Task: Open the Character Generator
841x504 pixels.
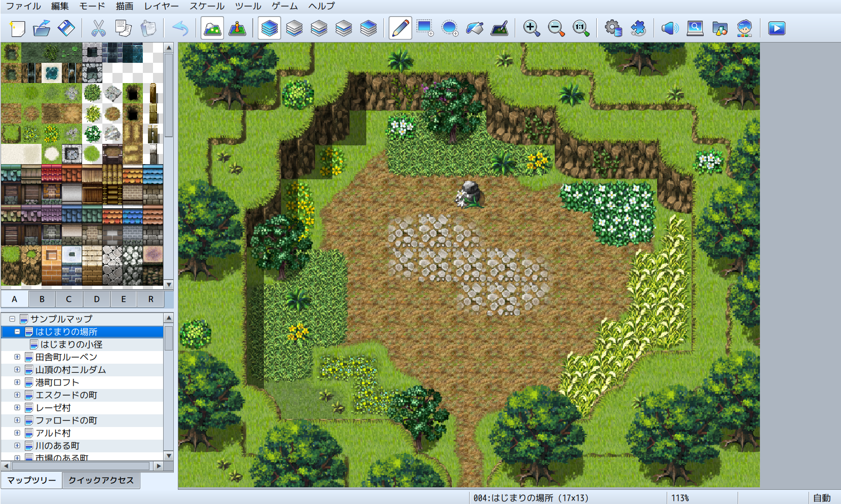Action: 744,28
